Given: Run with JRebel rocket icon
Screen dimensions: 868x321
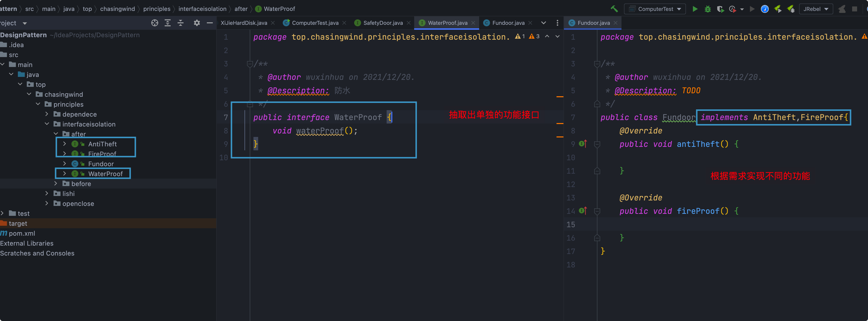Looking at the screenshot, I should click(x=778, y=9).
